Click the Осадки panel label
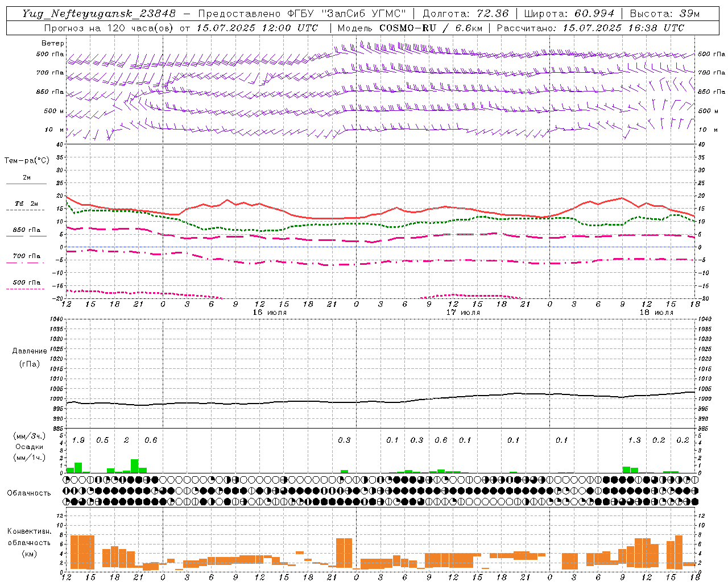Image resolution: width=728 pixels, height=582 pixels. [30, 447]
